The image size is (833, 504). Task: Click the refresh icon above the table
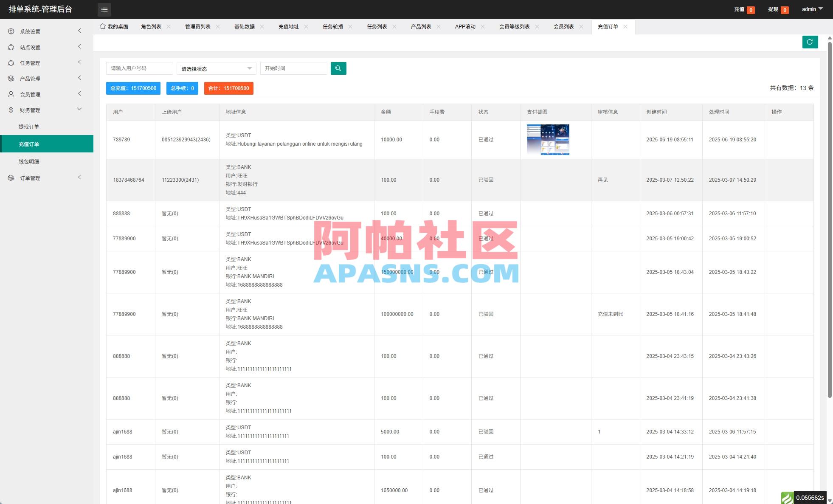(810, 42)
